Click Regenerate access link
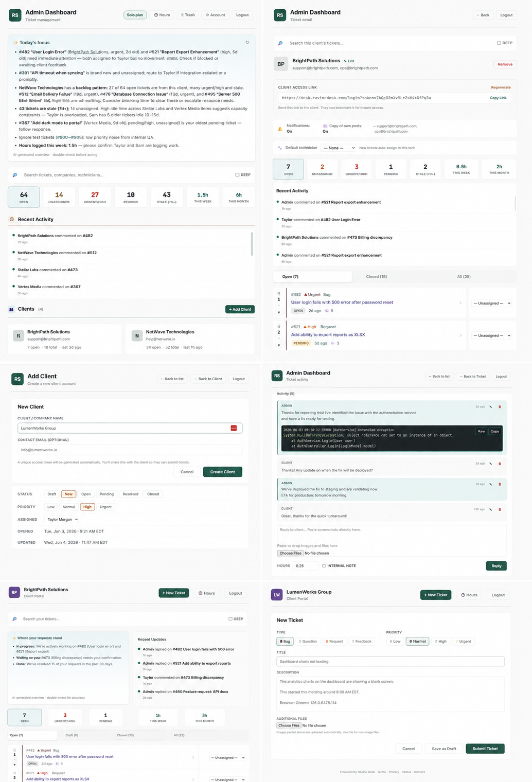Screen dimensions: 532x782 click(x=501, y=87)
